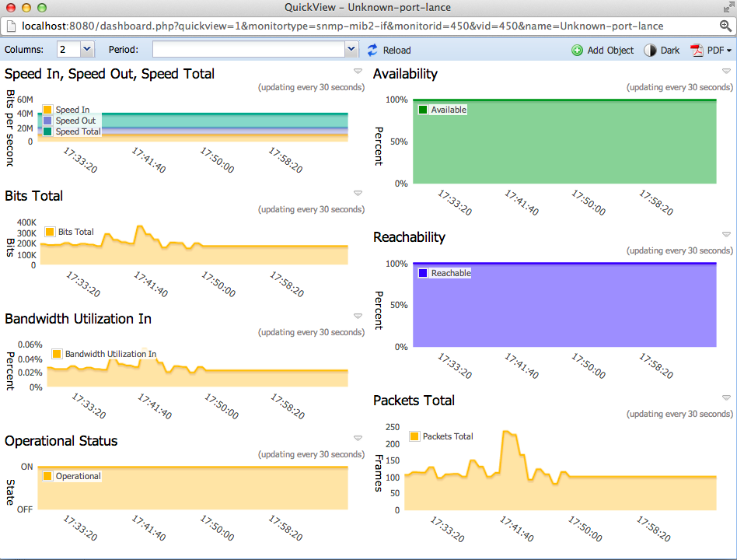Click the green Add Object icon

point(577,50)
